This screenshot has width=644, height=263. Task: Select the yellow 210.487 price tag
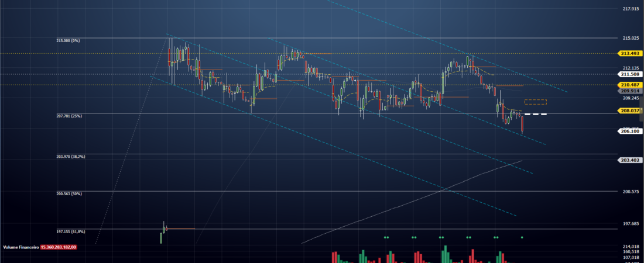[x=631, y=85]
